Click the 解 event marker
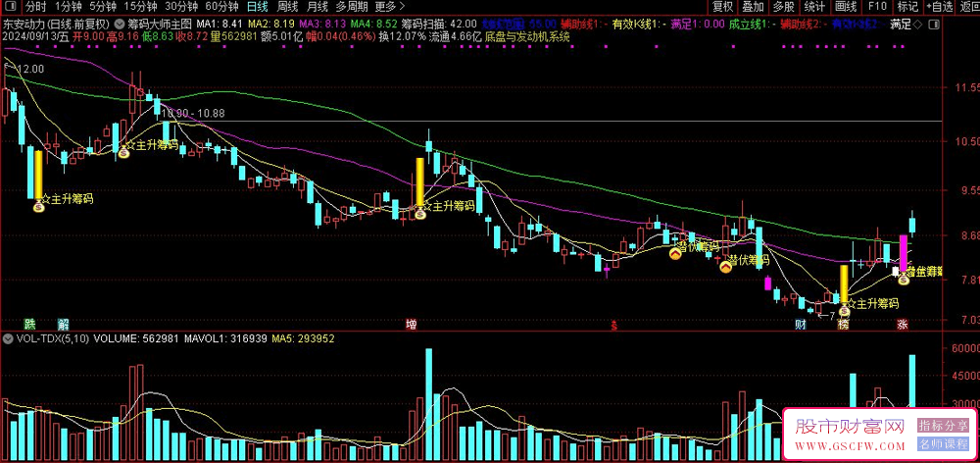Screen dimensions: 980x463 [x=64, y=324]
